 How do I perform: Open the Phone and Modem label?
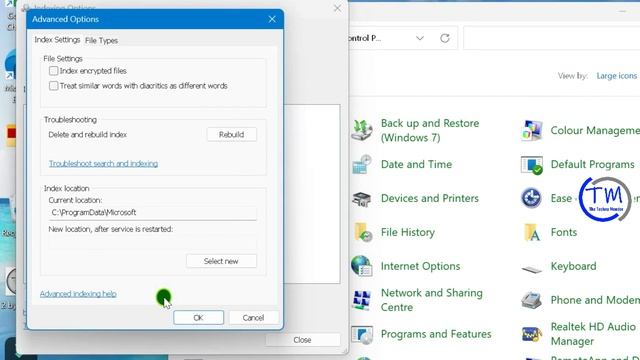pyautogui.click(x=595, y=300)
